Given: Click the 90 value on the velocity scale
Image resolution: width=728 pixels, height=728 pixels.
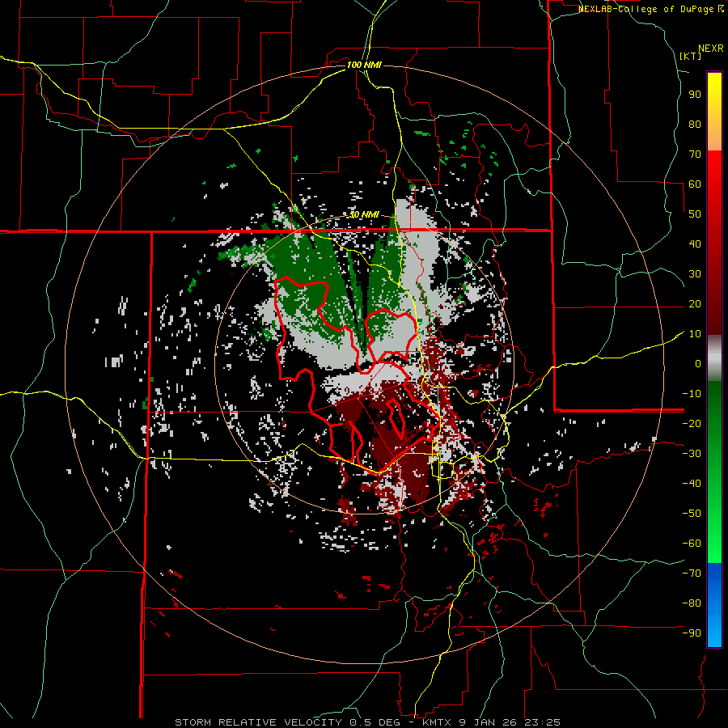Looking at the screenshot, I should 695,95.
